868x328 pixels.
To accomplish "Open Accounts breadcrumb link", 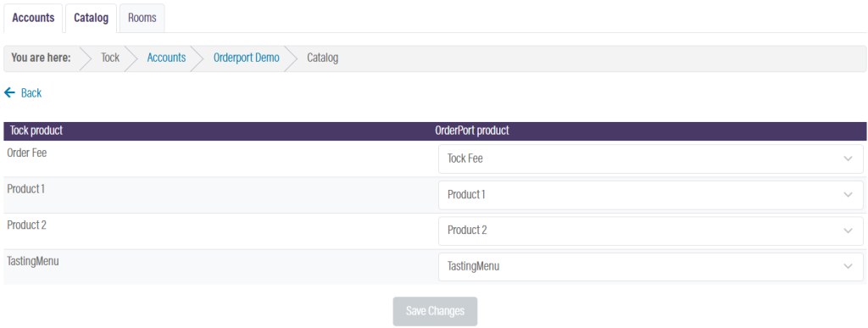I will (166, 58).
